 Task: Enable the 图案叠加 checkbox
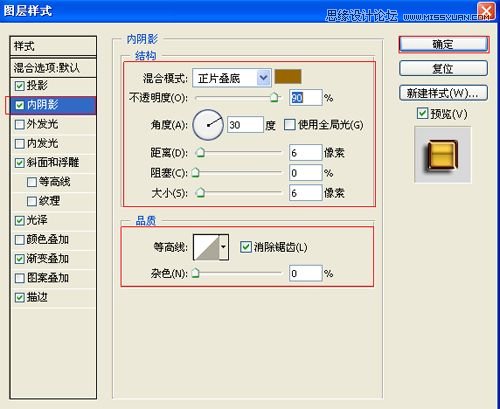[20, 278]
